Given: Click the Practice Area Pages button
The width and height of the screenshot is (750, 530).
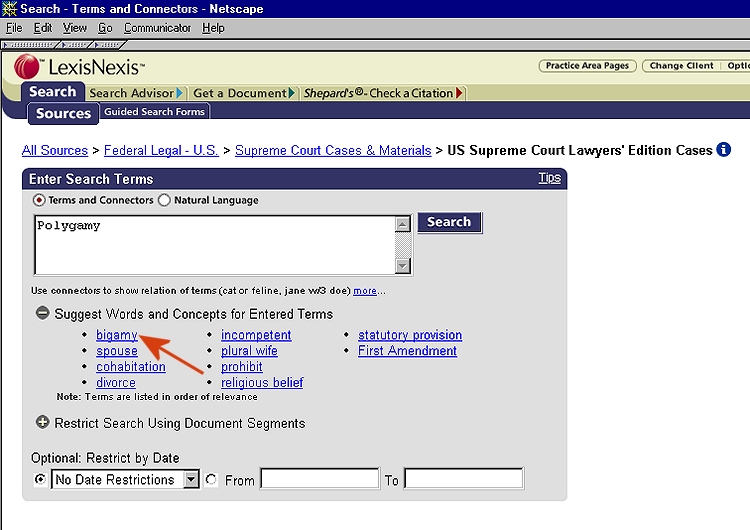Looking at the screenshot, I should (587, 66).
